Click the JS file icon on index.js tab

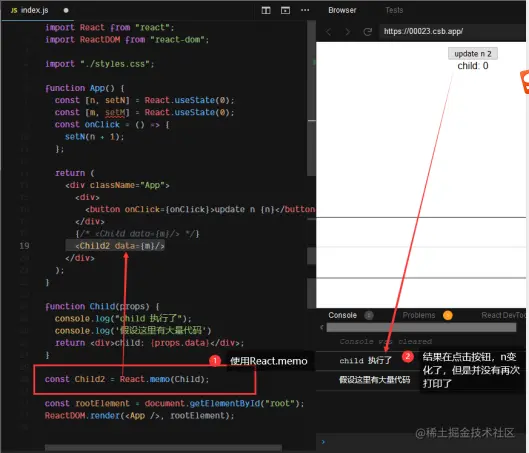14,10
